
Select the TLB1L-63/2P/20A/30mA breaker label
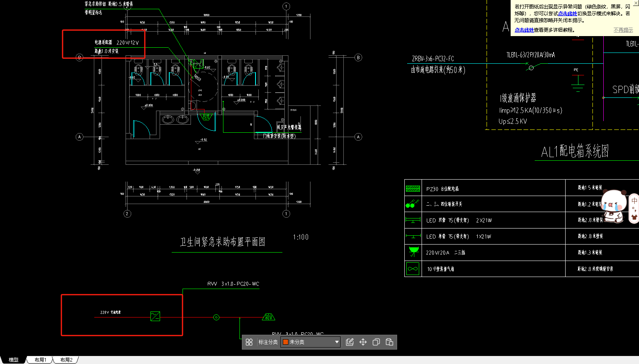pyautogui.click(x=531, y=55)
